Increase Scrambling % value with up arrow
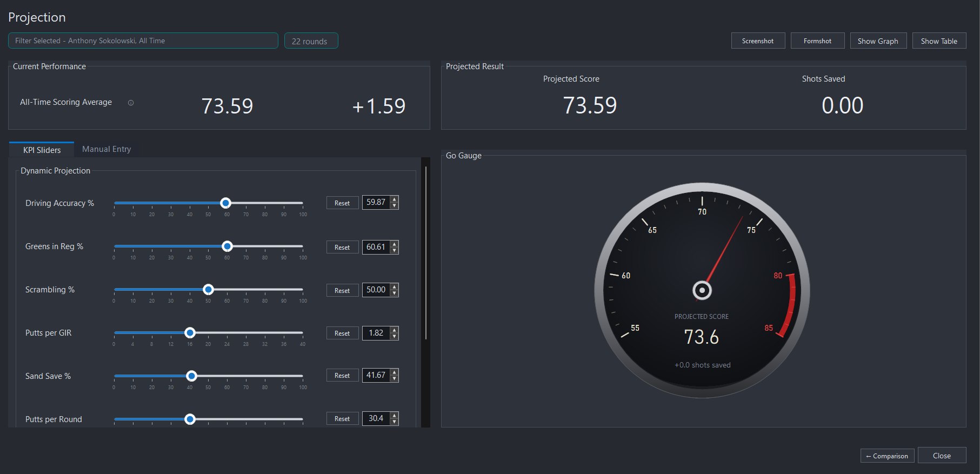 point(395,287)
